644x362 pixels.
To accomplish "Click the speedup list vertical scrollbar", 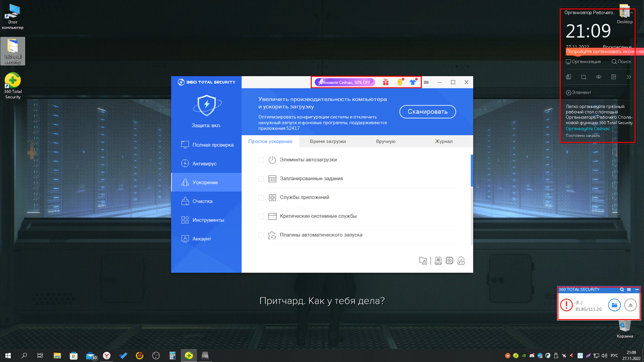I will (x=472, y=171).
